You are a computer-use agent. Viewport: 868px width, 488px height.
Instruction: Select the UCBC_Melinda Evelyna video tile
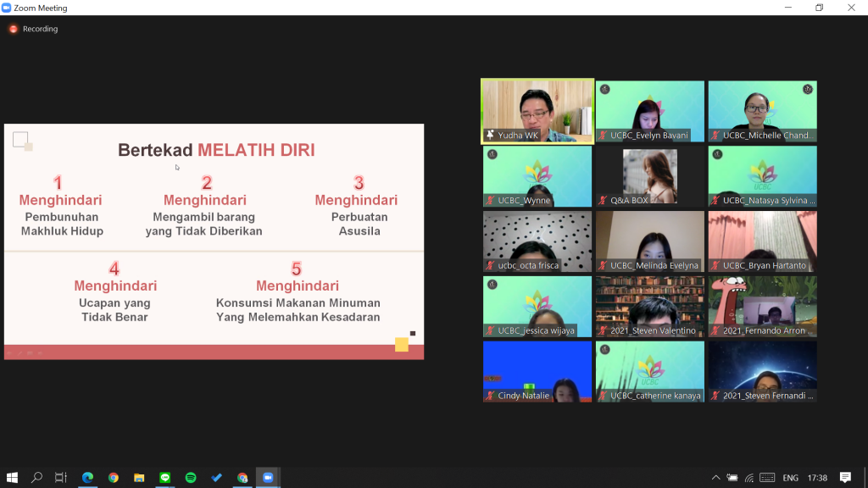[x=649, y=240]
